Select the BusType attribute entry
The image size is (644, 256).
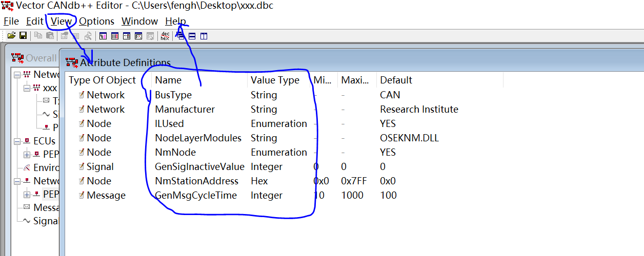[173, 95]
